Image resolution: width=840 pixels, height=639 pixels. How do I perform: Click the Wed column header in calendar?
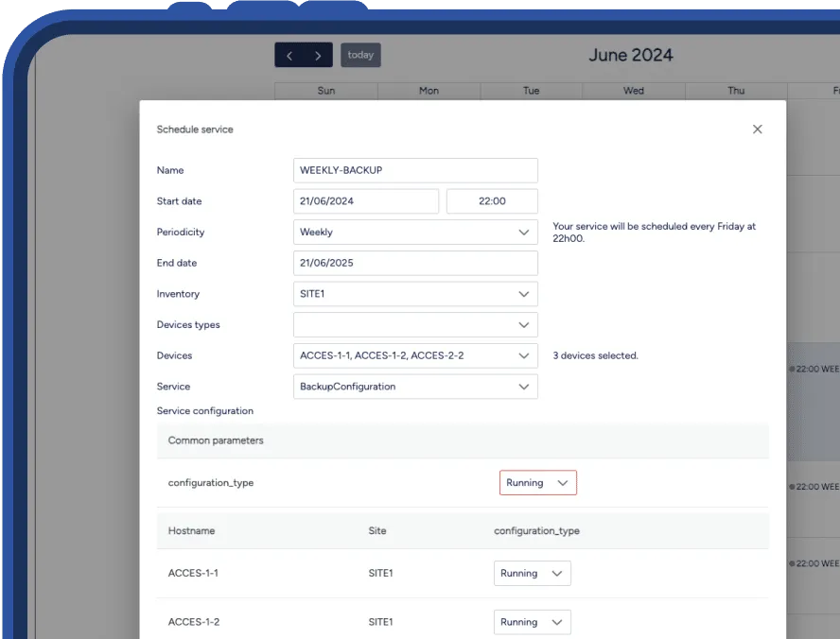(633, 91)
